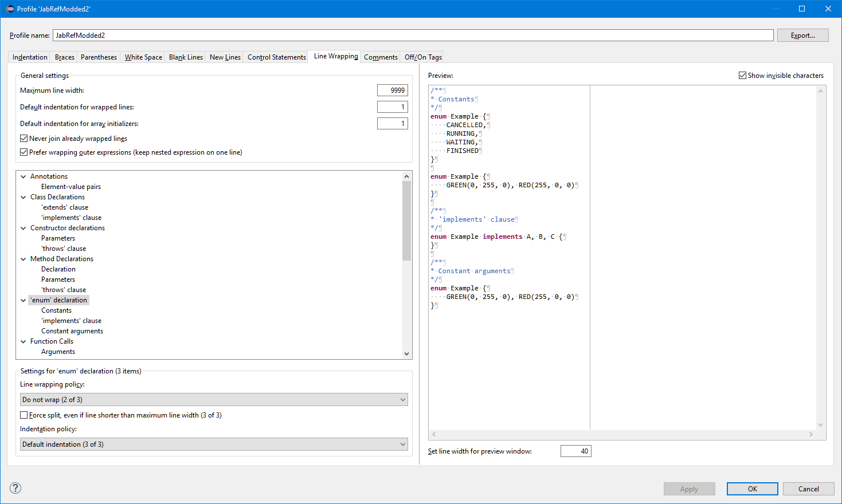Collapse the Function Calls node
The height and width of the screenshot is (504, 842).
pyautogui.click(x=24, y=341)
